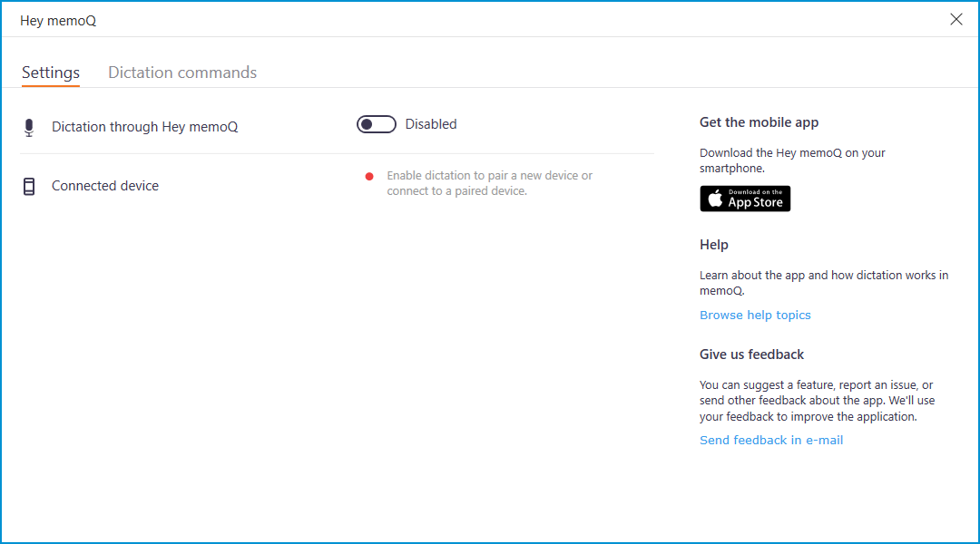Click the Give us feedback heading
Screen dimensions: 980x544
[751, 354]
